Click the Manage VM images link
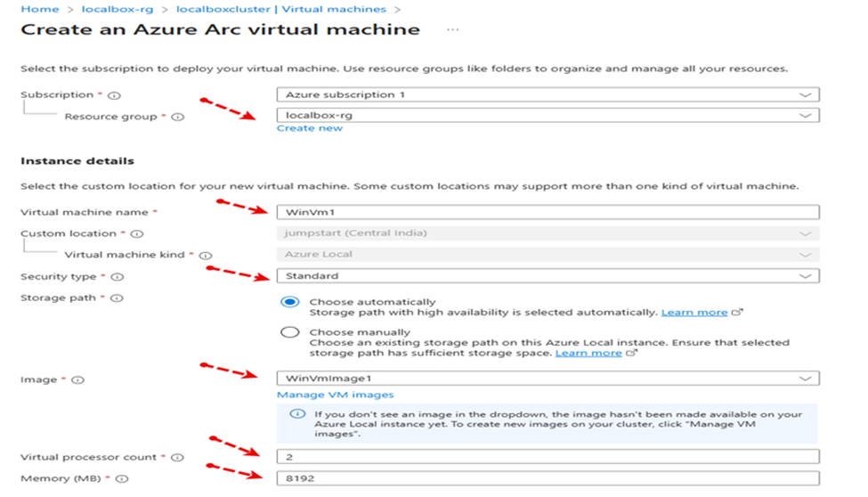Image resolution: width=868 pixels, height=497 pixels. point(336,395)
